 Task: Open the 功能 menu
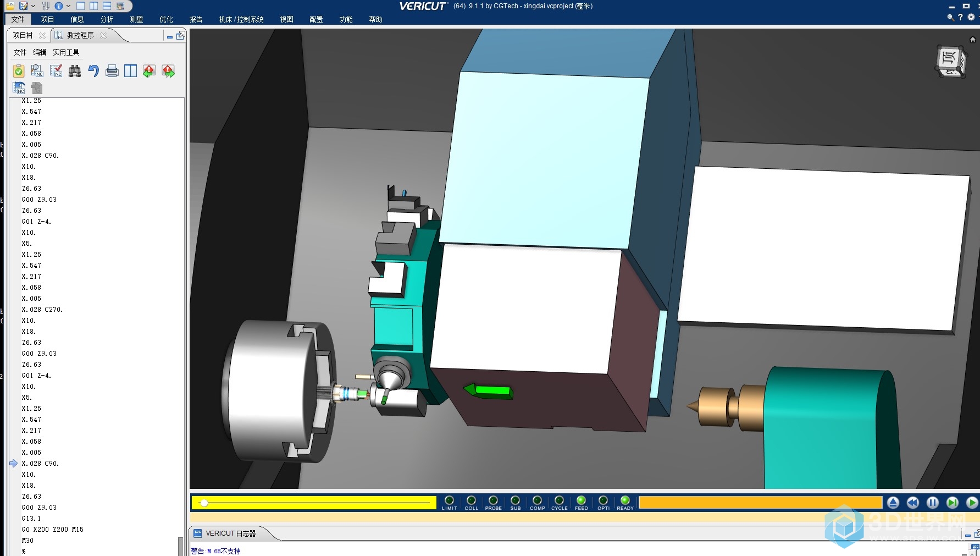click(x=346, y=19)
